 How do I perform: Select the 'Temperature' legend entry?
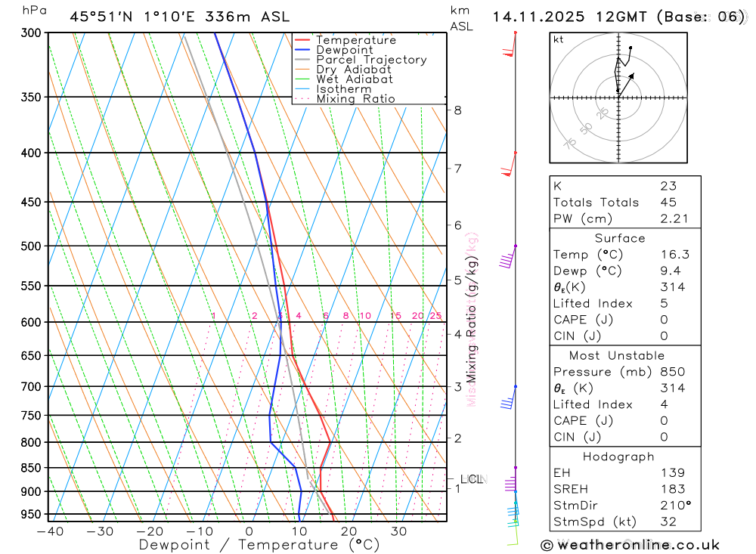[356, 40]
